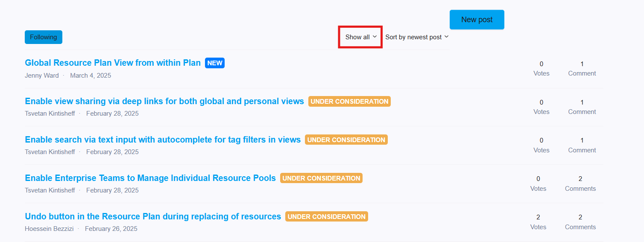Screen dimensions: 644x242
Task: Click the 2 Comments count on Undo button post
Action: point(580,222)
